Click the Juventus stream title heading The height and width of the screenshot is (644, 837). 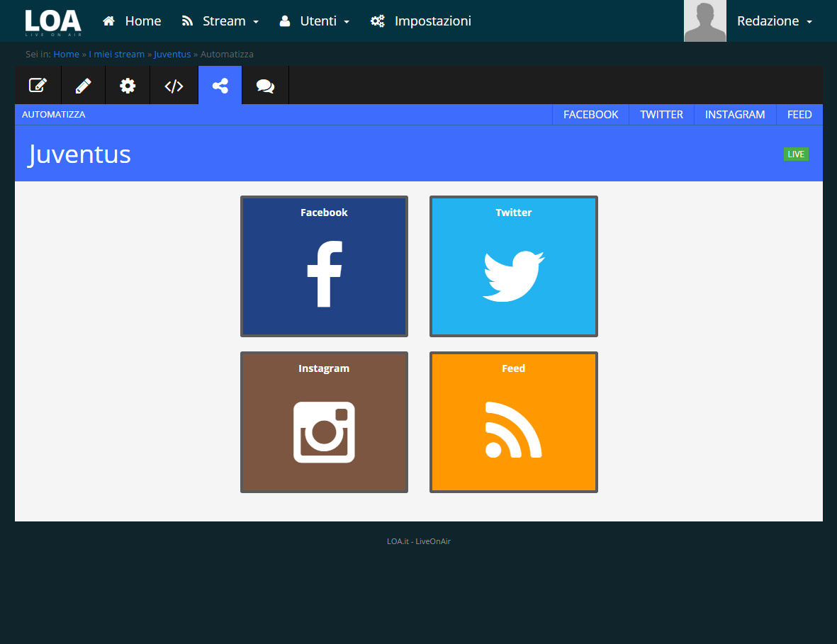(x=79, y=154)
